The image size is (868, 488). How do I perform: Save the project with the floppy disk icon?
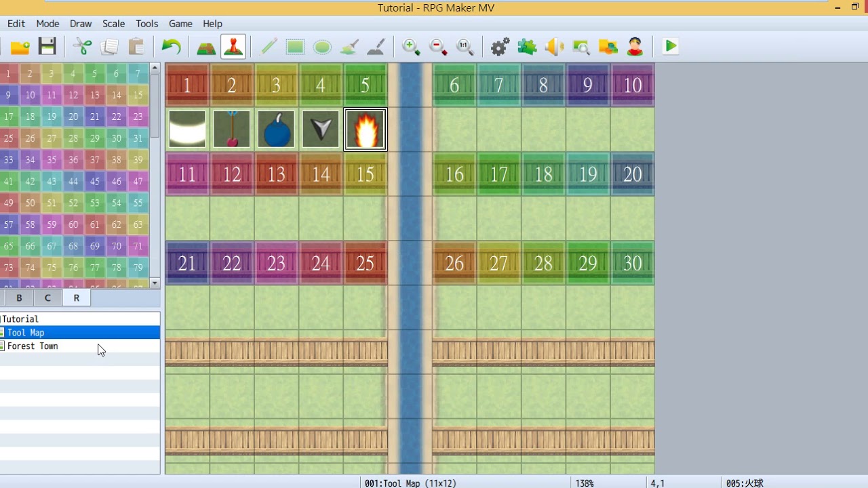pos(47,47)
